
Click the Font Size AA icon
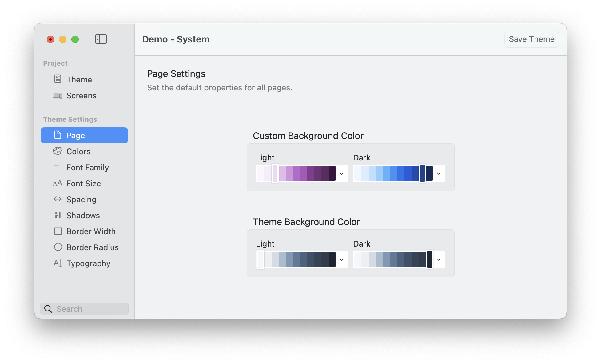(x=58, y=183)
